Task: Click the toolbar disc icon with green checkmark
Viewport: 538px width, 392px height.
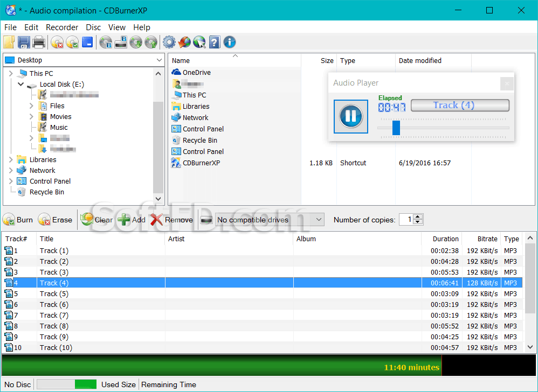Action: (x=72, y=42)
